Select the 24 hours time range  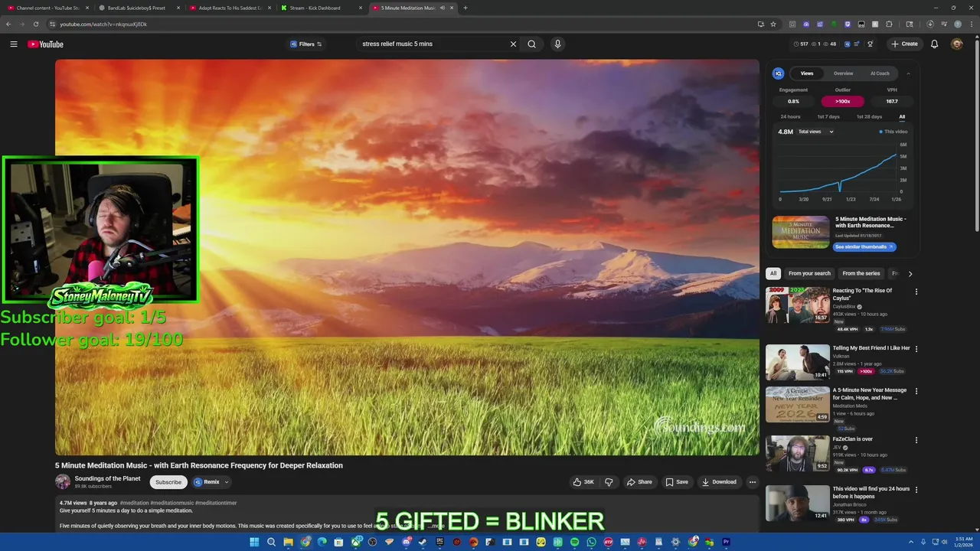coord(790,116)
